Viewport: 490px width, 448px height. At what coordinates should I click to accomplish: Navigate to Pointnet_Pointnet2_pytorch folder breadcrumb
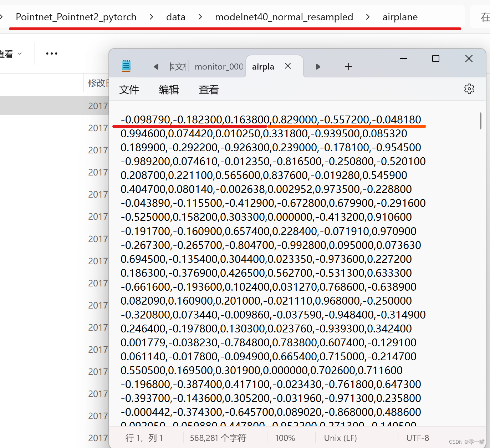pyautogui.click(x=76, y=17)
